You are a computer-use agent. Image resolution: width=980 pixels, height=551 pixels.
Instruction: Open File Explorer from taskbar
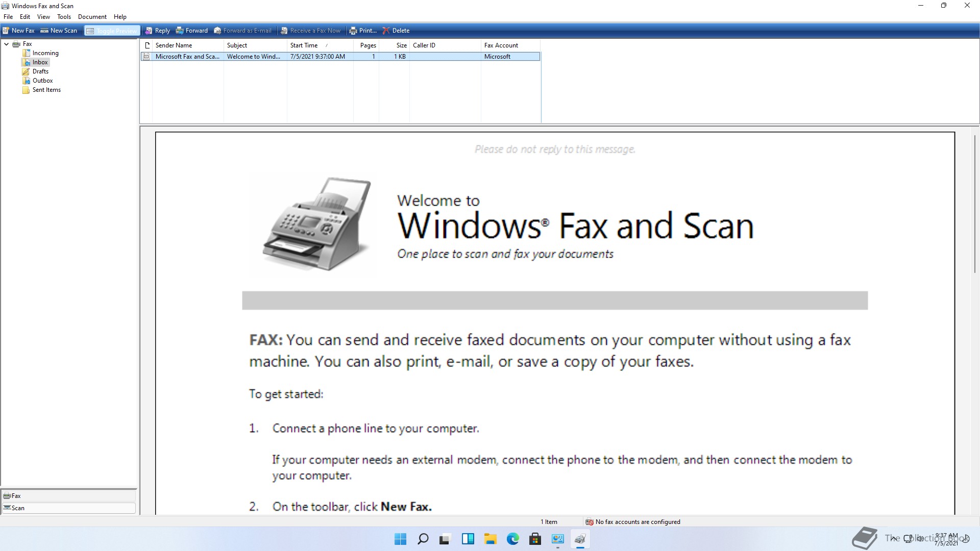point(491,539)
